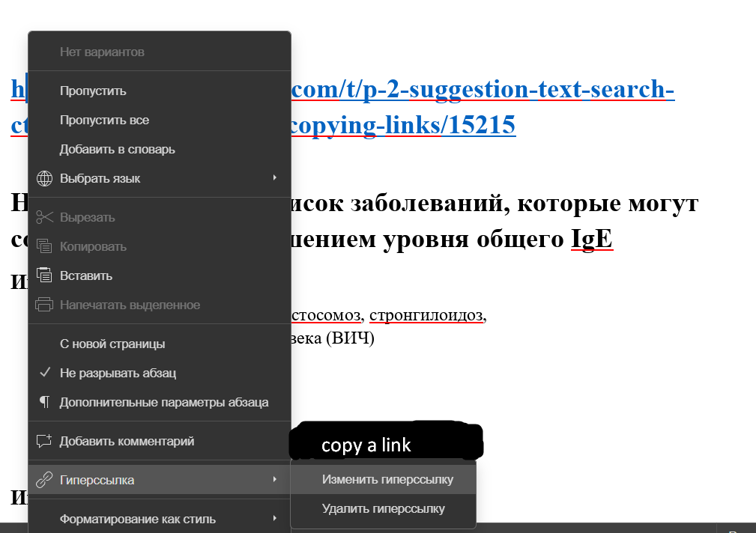Image resolution: width=756 pixels, height=533 pixels.
Task: Click the paste icon next to Вставить
Action: (44, 275)
